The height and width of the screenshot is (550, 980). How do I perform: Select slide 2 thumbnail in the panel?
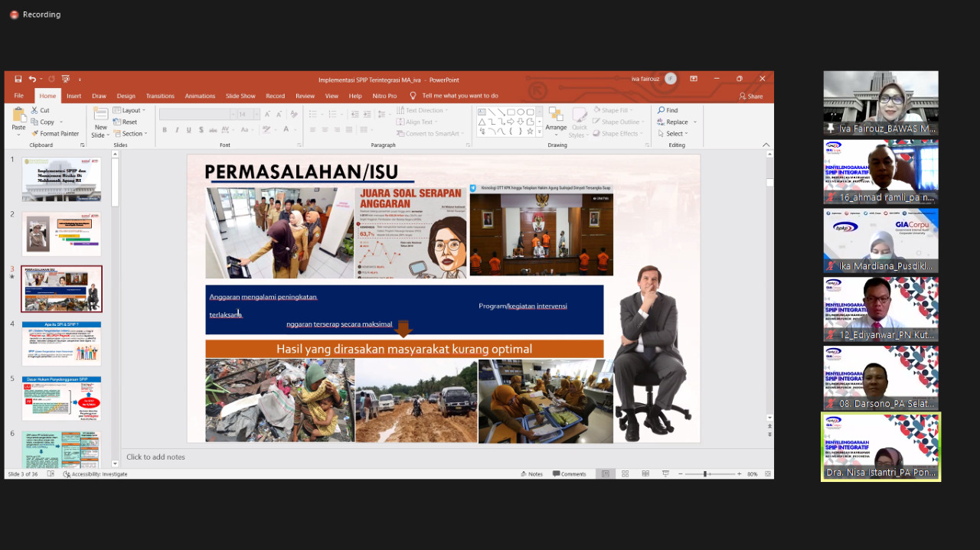click(x=61, y=234)
